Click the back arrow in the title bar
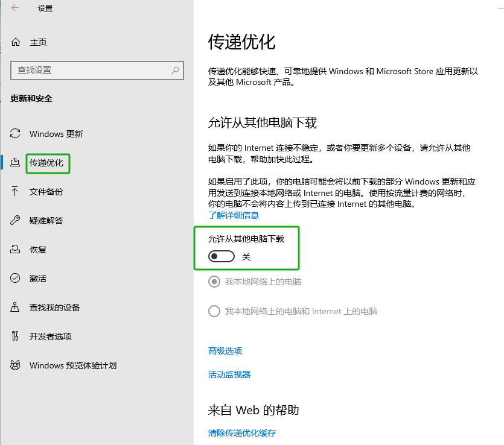The width and height of the screenshot is (504, 445). pyautogui.click(x=15, y=8)
